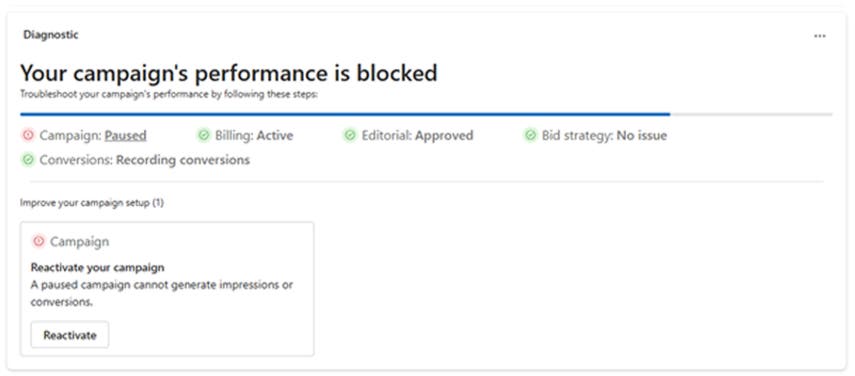Image resolution: width=855 pixels, height=376 pixels.
Task: Click the green Editorial check icon
Action: tap(350, 135)
